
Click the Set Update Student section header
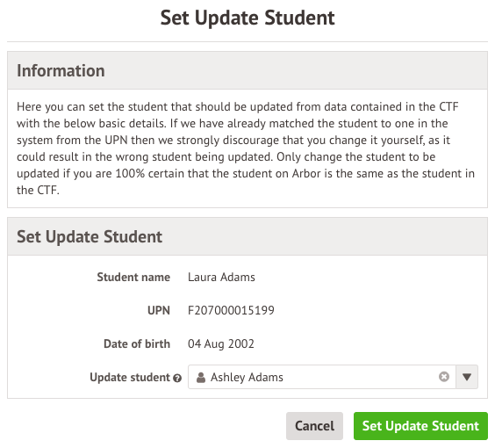[x=247, y=236]
